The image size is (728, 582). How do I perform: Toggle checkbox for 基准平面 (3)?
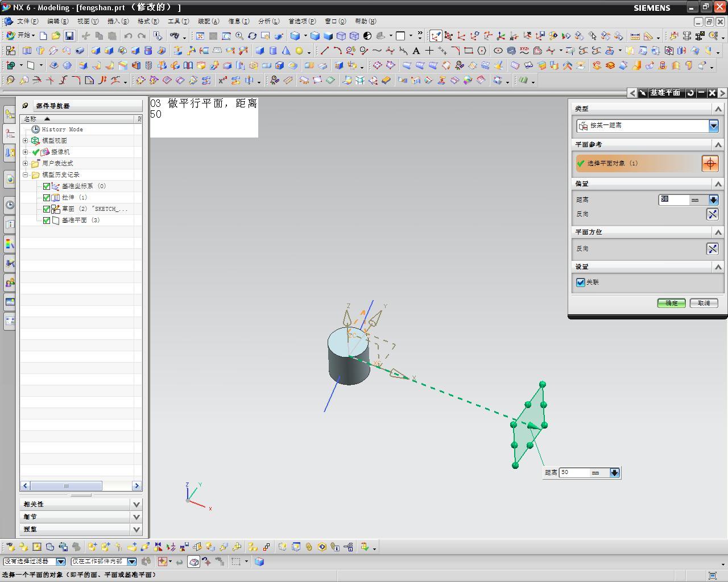[47, 221]
